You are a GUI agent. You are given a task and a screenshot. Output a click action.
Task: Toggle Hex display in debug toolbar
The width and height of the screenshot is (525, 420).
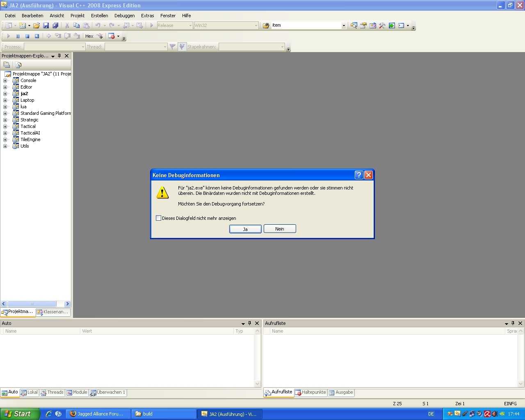point(89,36)
